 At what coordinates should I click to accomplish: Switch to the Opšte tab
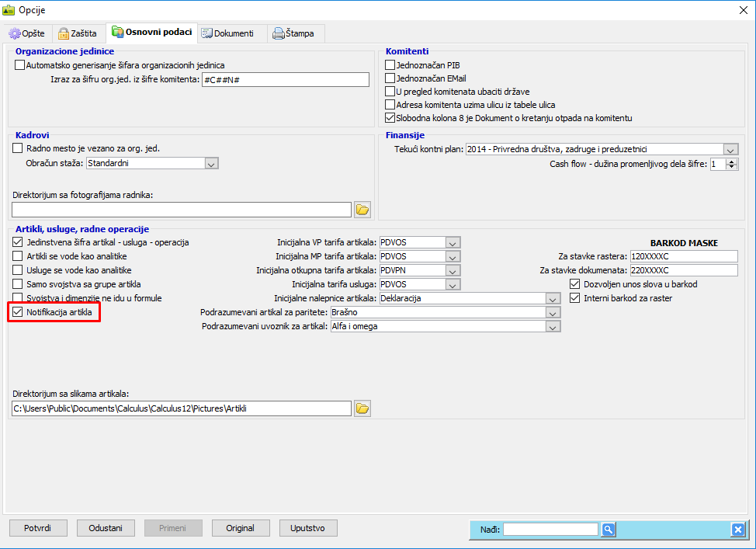tap(27, 33)
